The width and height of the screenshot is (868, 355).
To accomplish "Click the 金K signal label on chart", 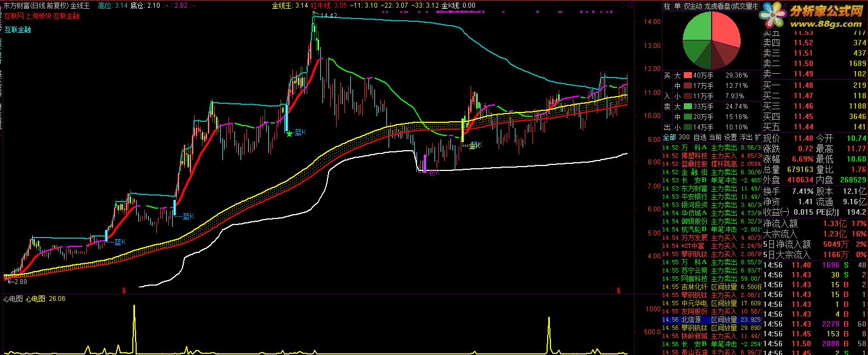I will coord(475,145).
